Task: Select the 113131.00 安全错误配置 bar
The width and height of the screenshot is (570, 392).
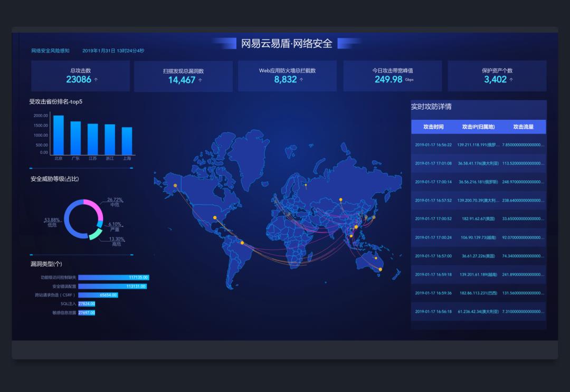Action: point(112,286)
